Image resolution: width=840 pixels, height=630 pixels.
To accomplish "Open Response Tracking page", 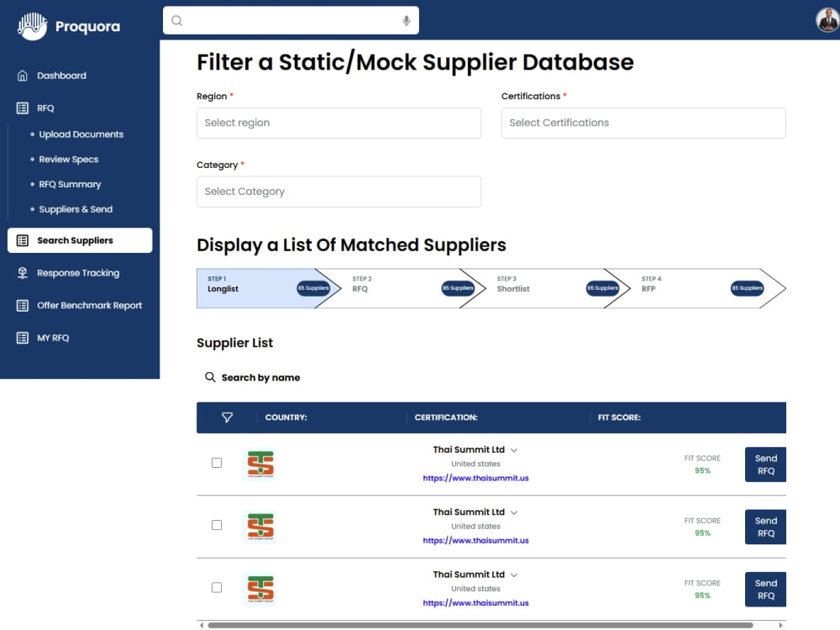I will point(78,273).
